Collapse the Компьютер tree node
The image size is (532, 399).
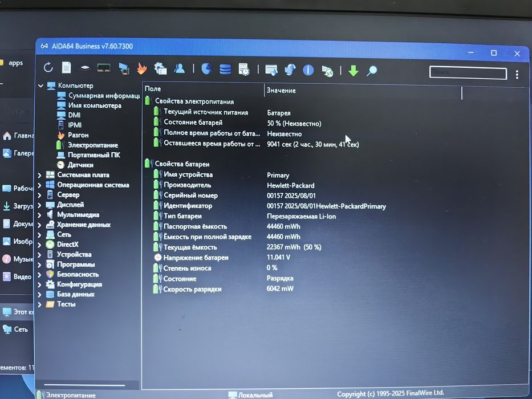40,86
